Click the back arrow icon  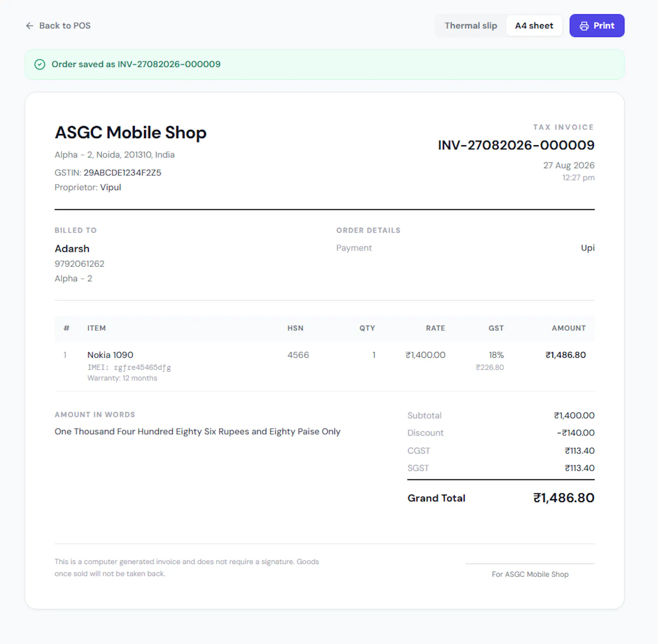30,25
